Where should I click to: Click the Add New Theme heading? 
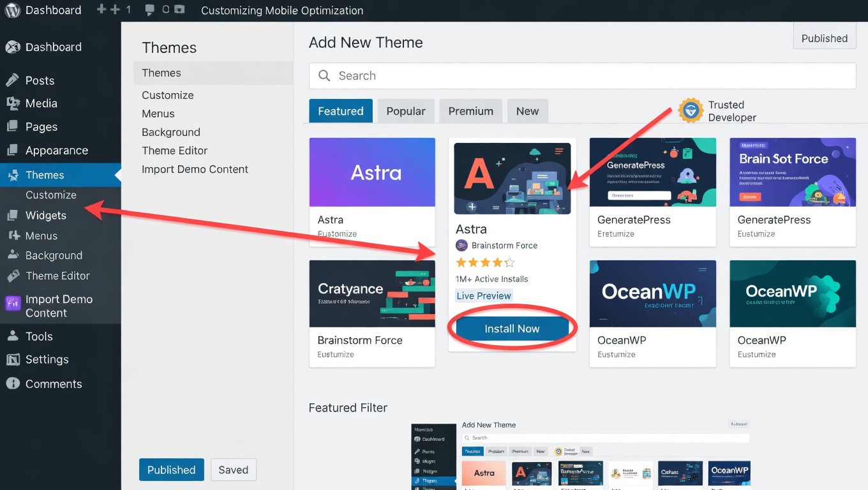click(366, 43)
